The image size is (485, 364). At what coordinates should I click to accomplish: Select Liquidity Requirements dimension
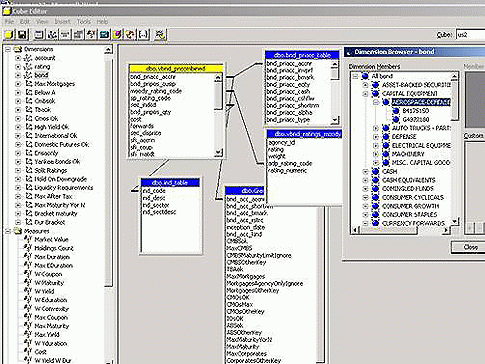[64, 188]
